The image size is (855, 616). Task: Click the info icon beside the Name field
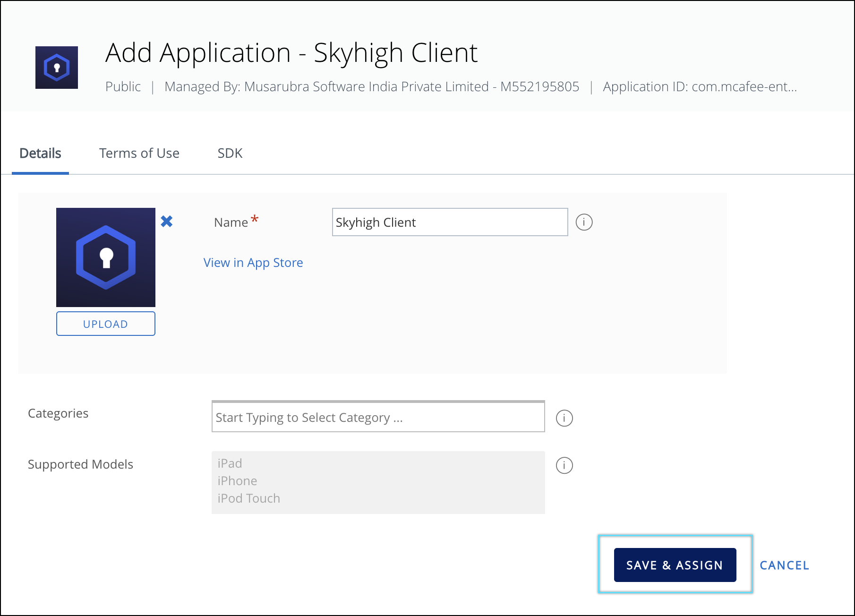pyautogui.click(x=584, y=222)
